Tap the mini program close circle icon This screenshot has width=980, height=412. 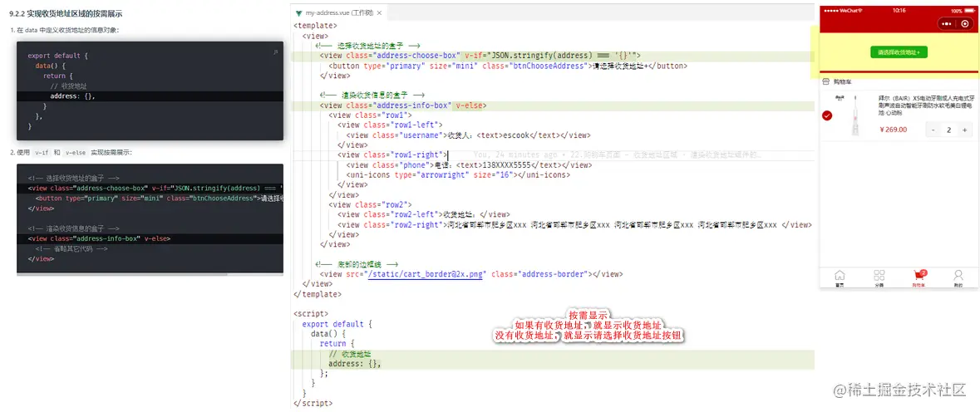tap(965, 24)
